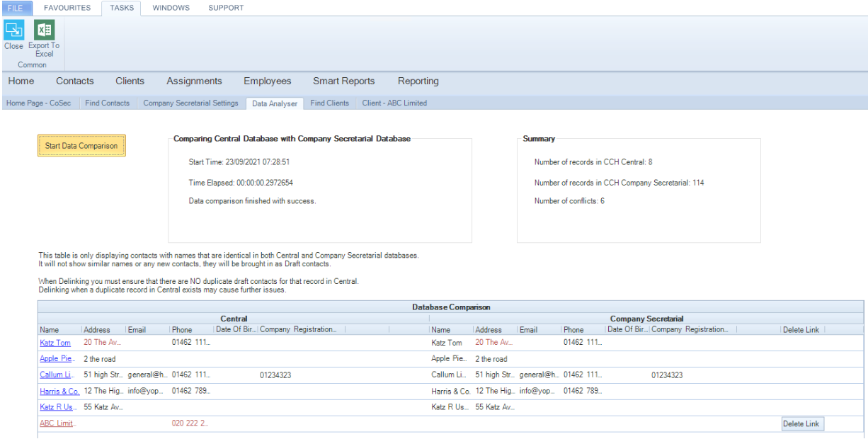Viewport: 868px width, 439px height.
Task: Select the Data Analyser tab
Action: tap(275, 103)
